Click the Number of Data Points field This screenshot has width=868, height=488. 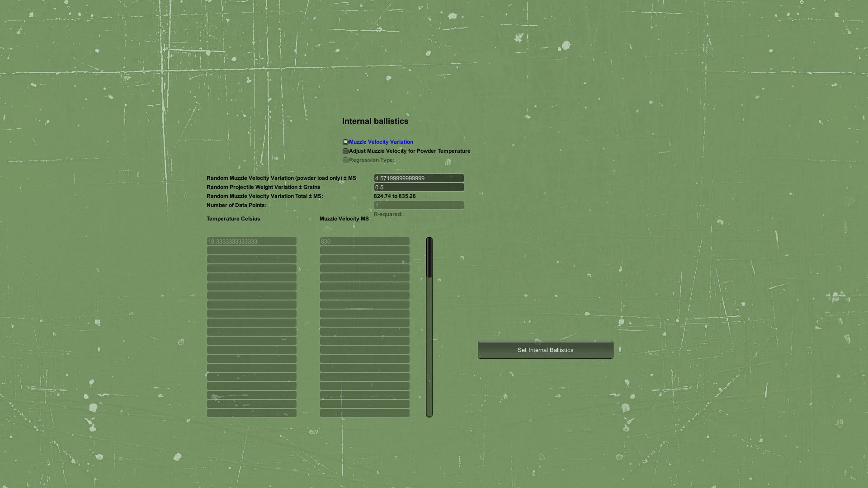[x=419, y=205]
